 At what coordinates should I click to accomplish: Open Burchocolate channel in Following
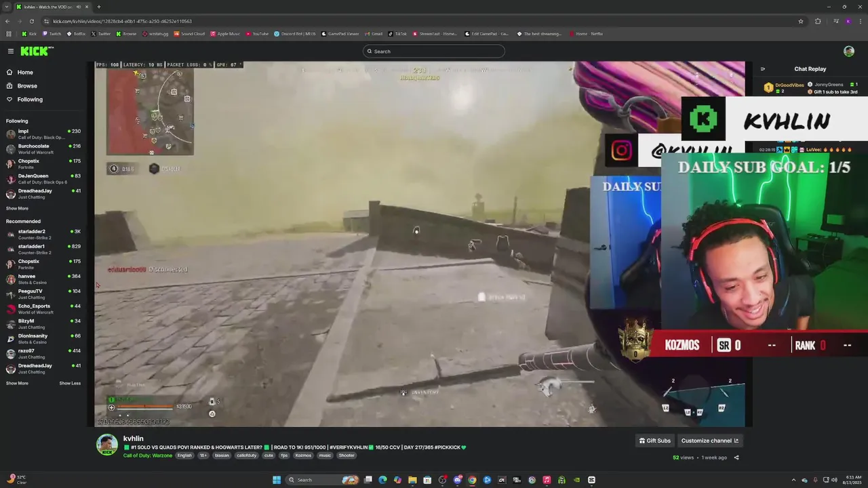click(x=43, y=149)
